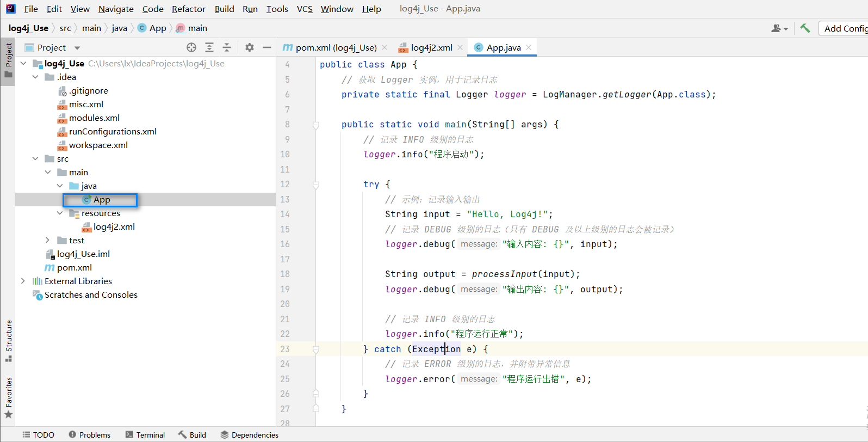
Task: Click Collapse All icon in Project panel
Action: click(x=227, y=47)
